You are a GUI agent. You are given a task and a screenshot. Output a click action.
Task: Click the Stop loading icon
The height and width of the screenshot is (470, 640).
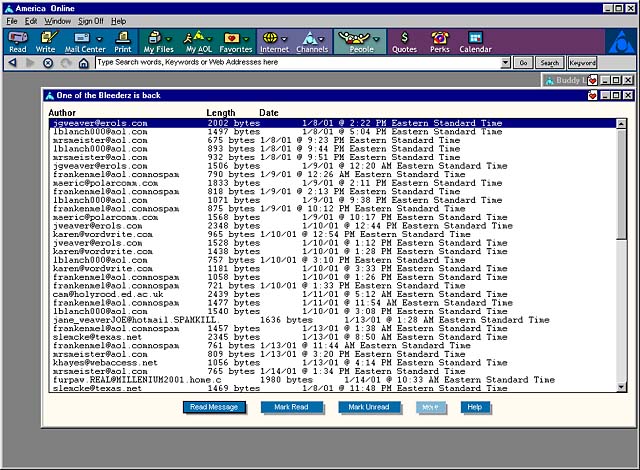(48, 63)
